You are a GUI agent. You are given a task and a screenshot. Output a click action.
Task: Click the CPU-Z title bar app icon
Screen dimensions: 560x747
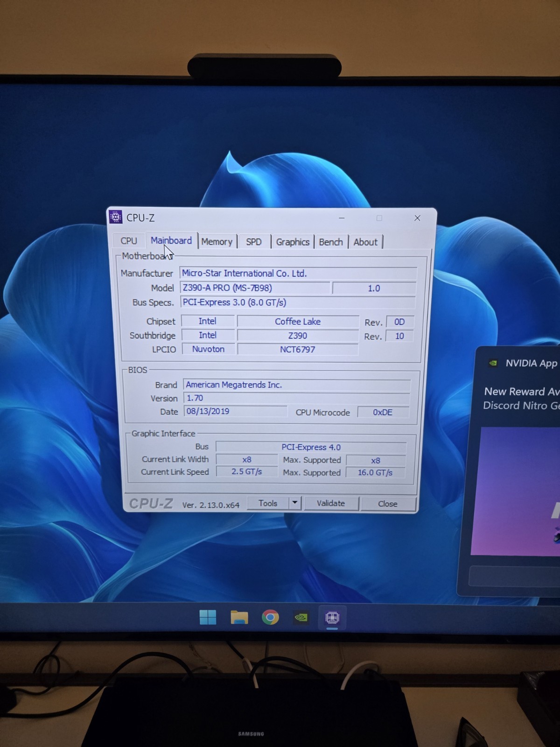click(x=115, y=217)
